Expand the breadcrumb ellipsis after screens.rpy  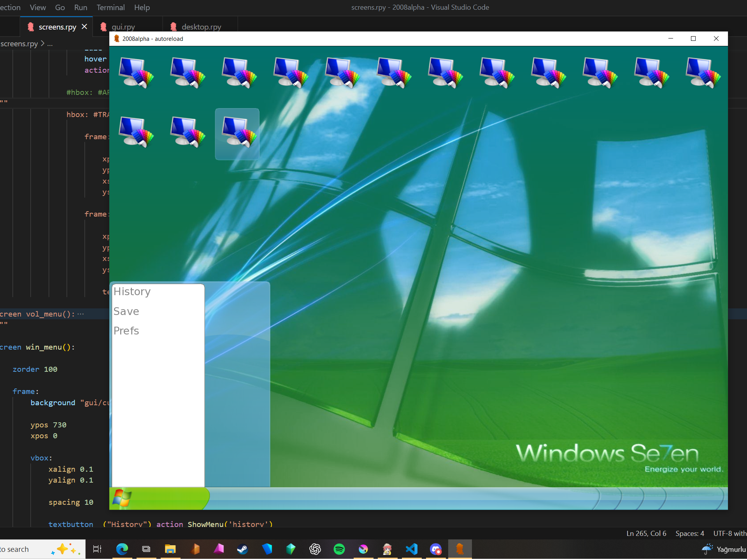tap(50, 44)
